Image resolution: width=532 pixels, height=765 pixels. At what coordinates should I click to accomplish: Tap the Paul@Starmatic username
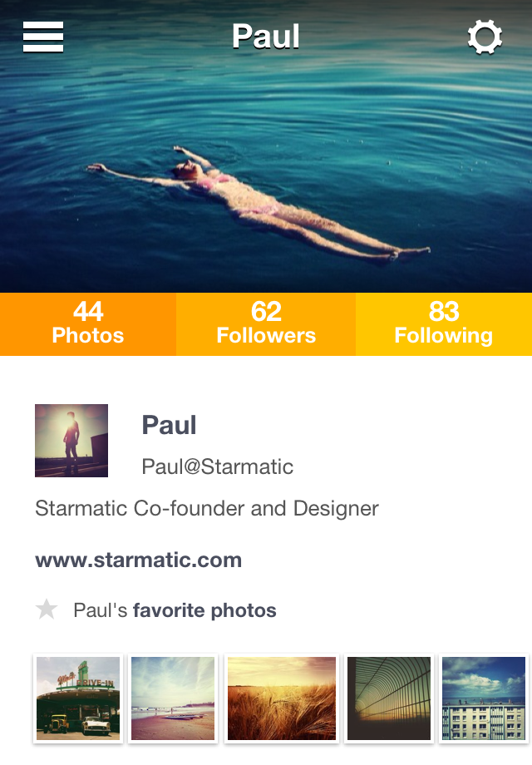tap(218, 466)
